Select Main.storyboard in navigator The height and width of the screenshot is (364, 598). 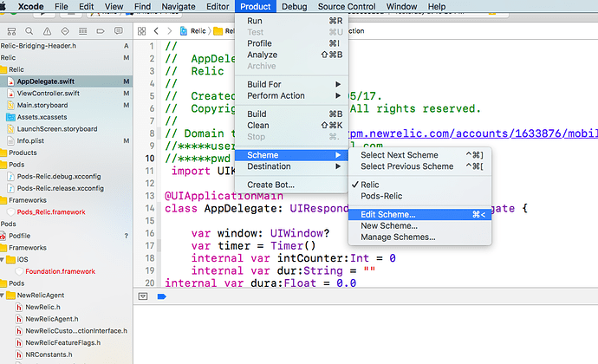click(x=42, y=106)
